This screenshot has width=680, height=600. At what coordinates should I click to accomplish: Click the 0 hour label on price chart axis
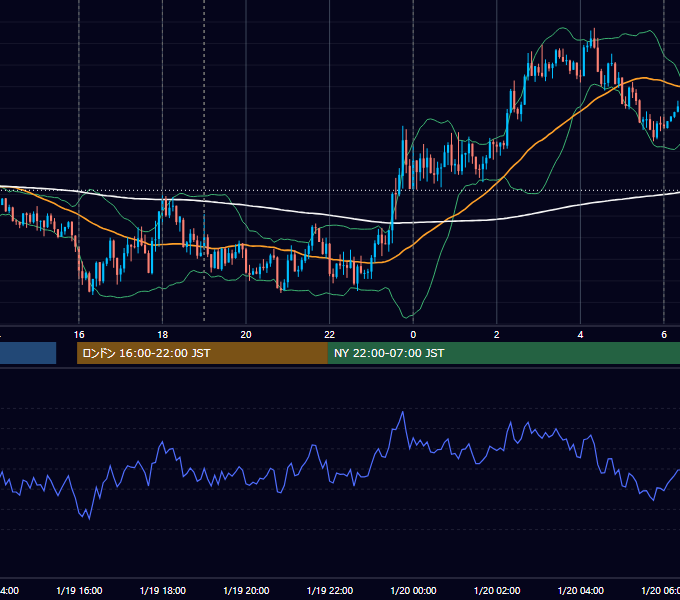[413, 335]
